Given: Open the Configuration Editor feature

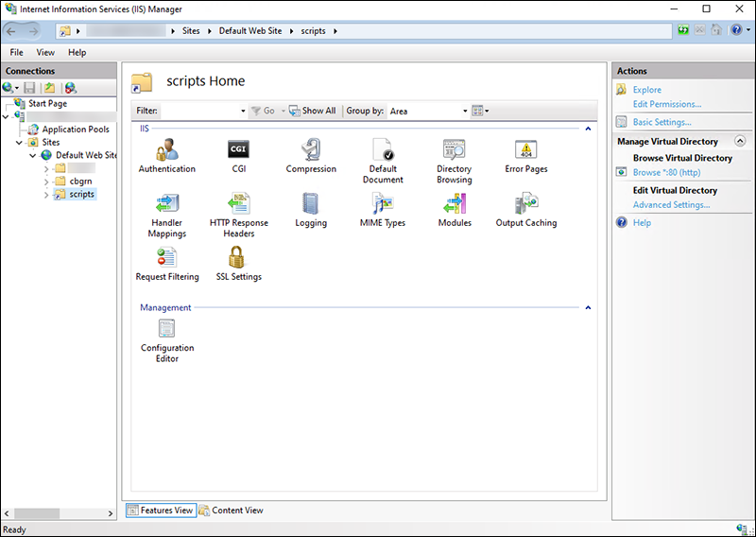Looking at the screenshot, I should click(x=167, y=340).
